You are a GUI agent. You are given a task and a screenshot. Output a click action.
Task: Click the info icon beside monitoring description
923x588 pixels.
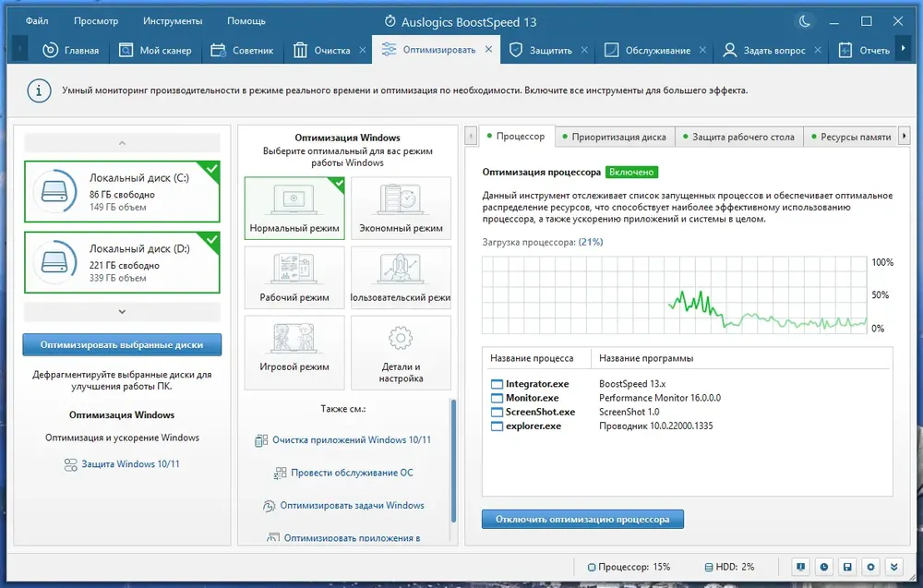(39, 90)
